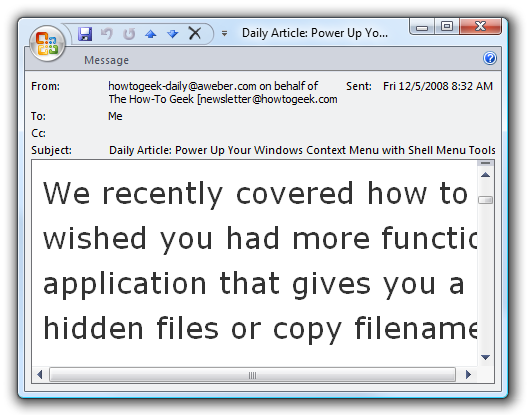The height and width of the screenshot is (415, 529).
Task: Switch to the Message ribbon tab
Action: tap(106, 60)
